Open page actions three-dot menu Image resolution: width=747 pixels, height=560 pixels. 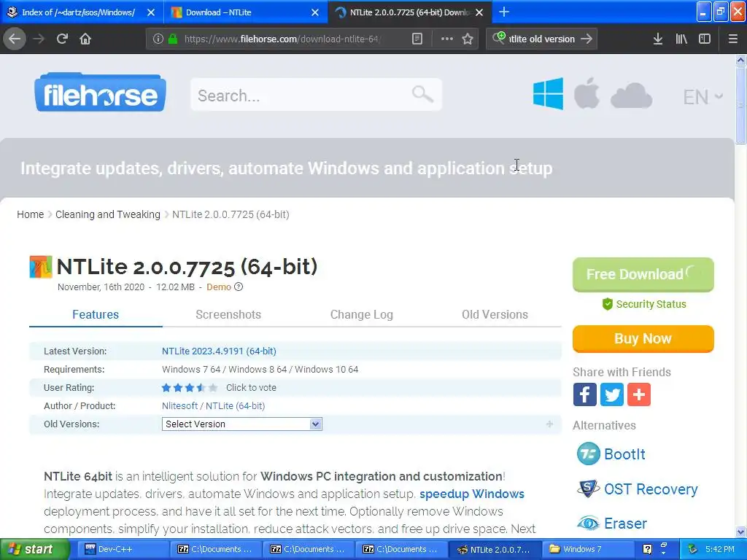click(446, 39)
